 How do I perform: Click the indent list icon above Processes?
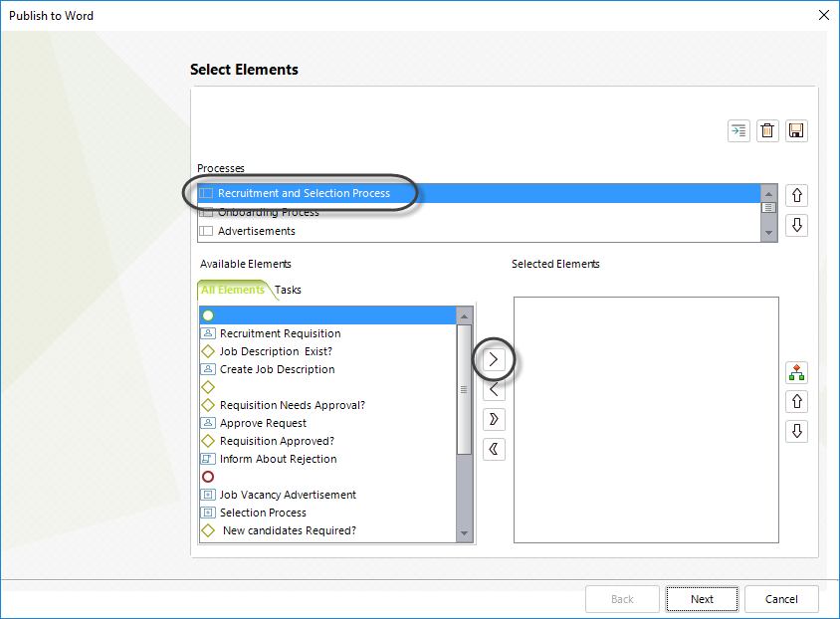pyautogui.click(x=738, y=130)
